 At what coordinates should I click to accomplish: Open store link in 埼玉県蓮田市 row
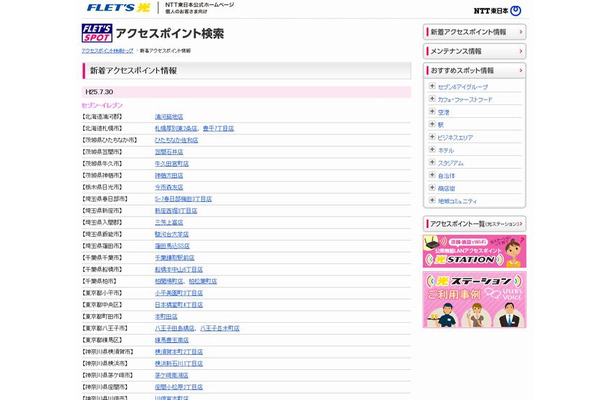pos(172,246)
